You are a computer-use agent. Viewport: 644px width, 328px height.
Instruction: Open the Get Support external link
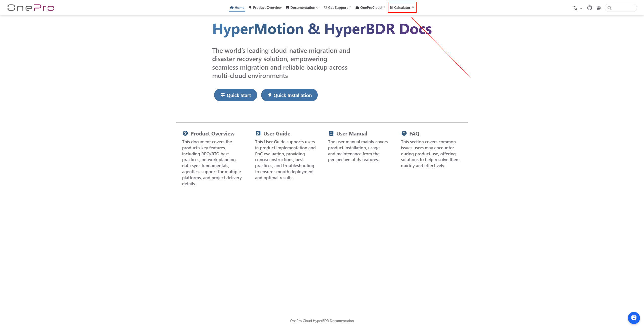[337, 8]
